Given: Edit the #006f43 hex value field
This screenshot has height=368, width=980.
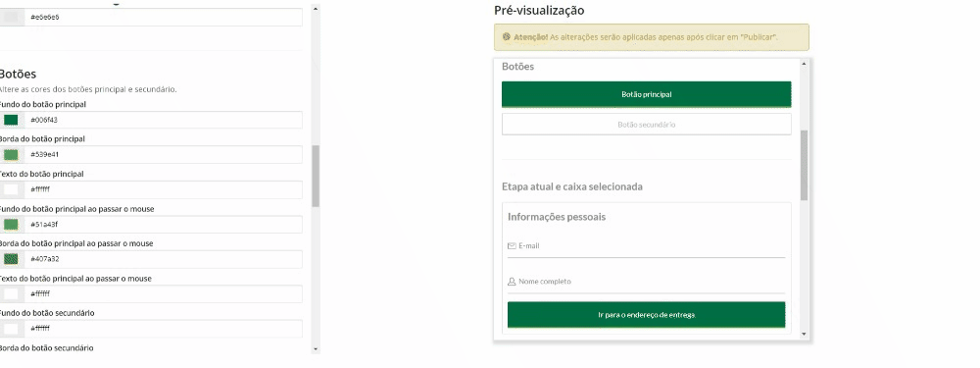Looking at the screenshot, I should click(x=164, y=120).
